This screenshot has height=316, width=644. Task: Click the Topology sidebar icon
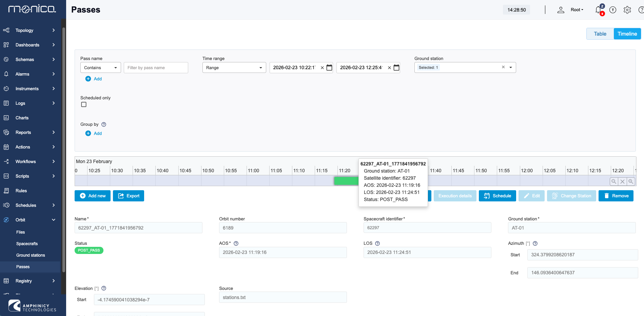(6, 30)
